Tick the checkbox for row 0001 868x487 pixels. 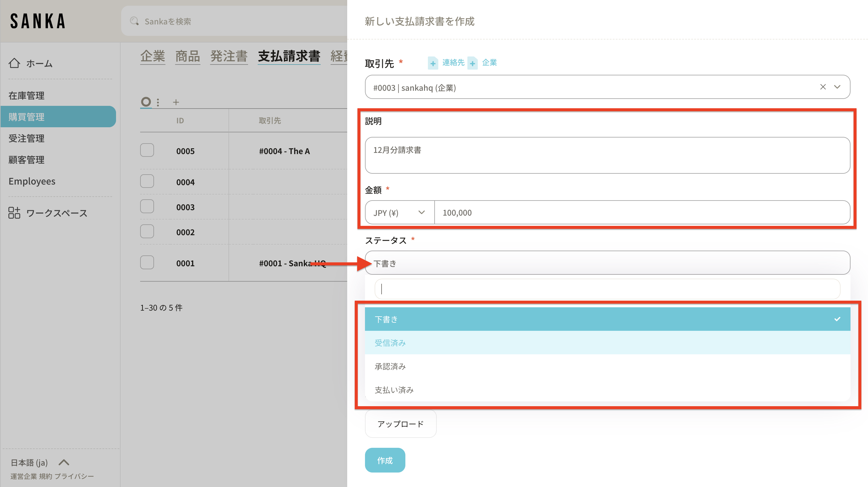[x=147, y=263]
